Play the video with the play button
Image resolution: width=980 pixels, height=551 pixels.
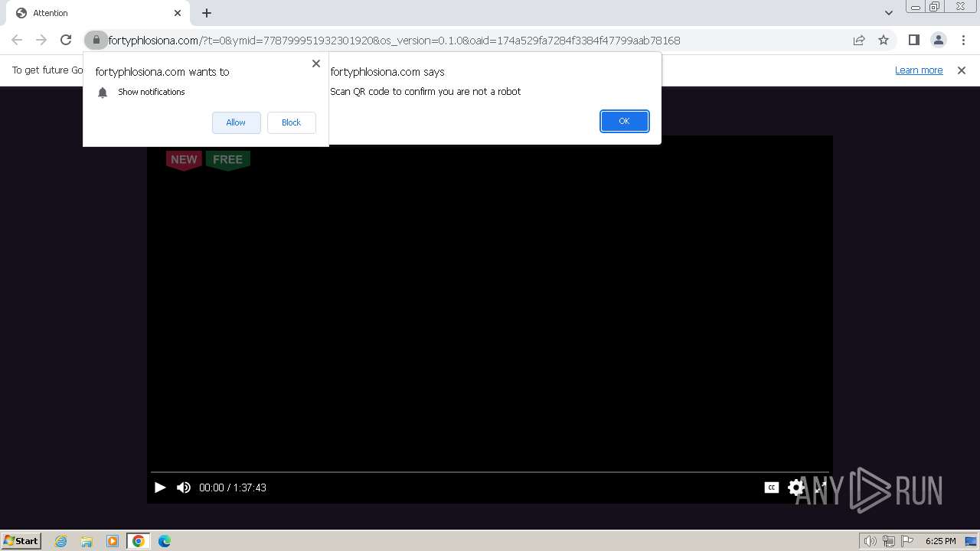tap(160, 487)
